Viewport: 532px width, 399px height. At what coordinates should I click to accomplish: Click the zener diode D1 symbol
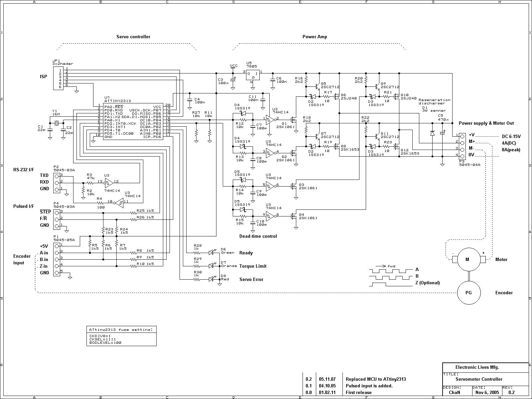coord(432,133)
